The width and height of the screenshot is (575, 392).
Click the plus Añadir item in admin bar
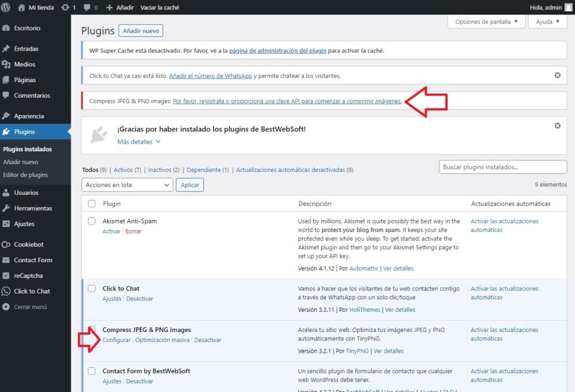click(x=120, y=7)
